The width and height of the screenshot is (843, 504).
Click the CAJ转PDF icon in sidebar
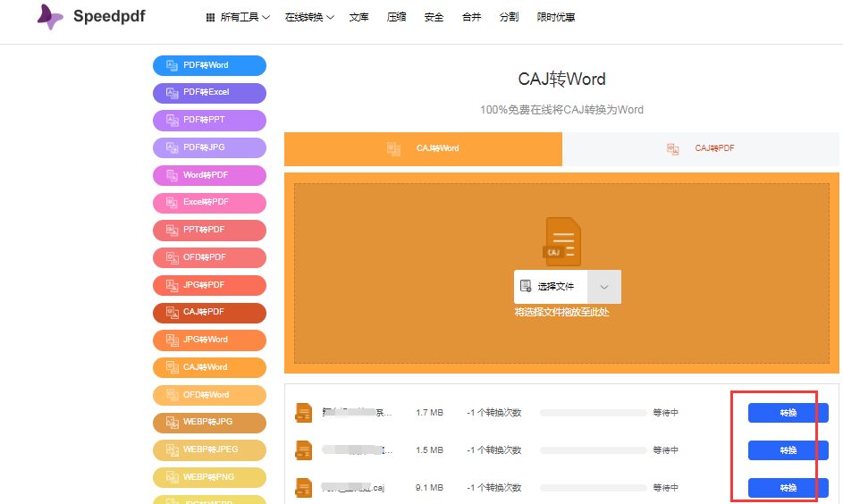click(x=172, y=313)
